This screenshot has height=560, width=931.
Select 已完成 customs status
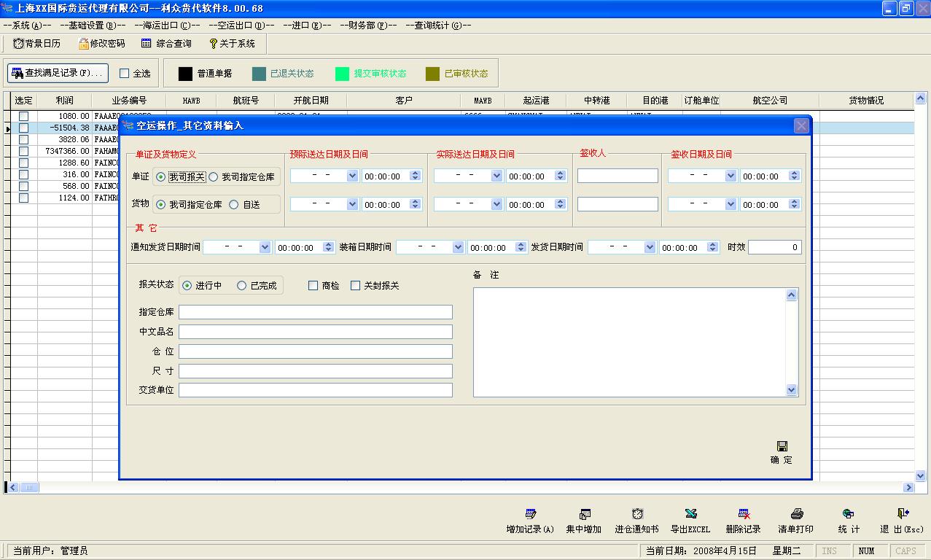click(x=241, y=286)
